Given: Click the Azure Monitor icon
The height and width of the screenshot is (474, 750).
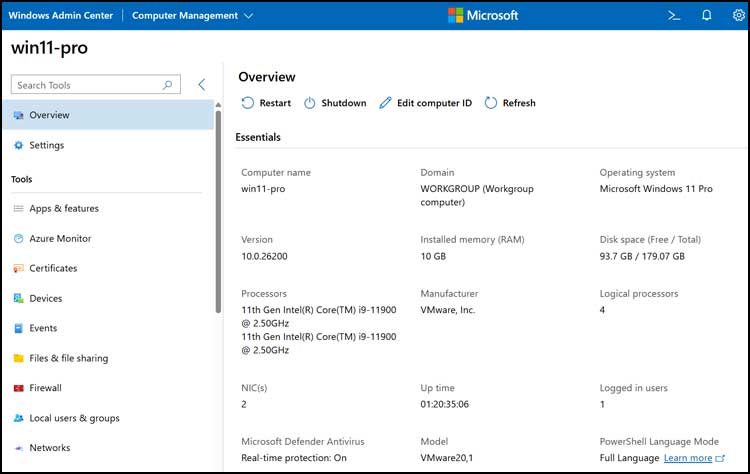Looking at the screenshot, I should tap(18, 238).
